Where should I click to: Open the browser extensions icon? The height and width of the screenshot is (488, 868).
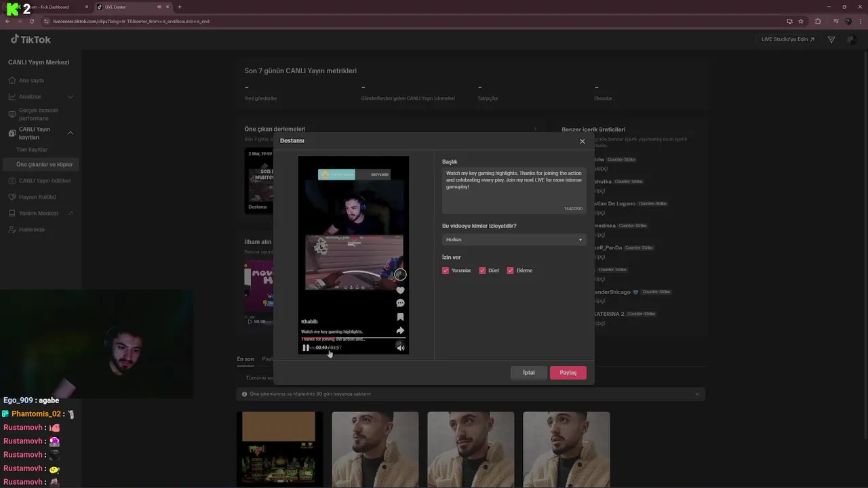coord(818,21)
